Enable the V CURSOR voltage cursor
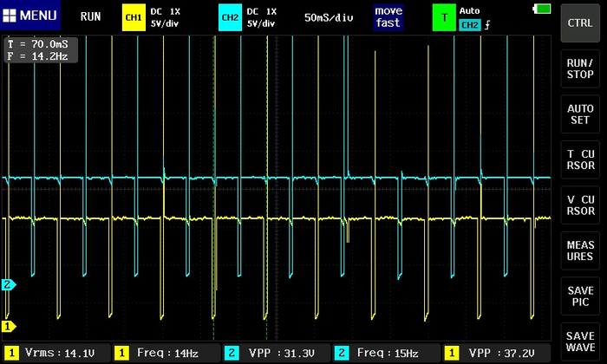Screen dimensions: 607x364 580,205
